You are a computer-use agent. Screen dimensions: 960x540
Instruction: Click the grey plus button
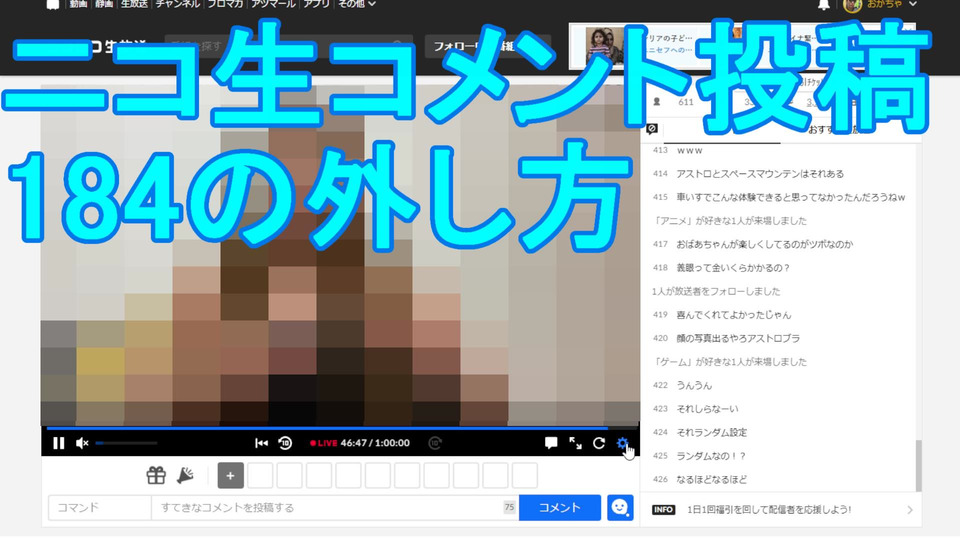[x=231, y=476]
